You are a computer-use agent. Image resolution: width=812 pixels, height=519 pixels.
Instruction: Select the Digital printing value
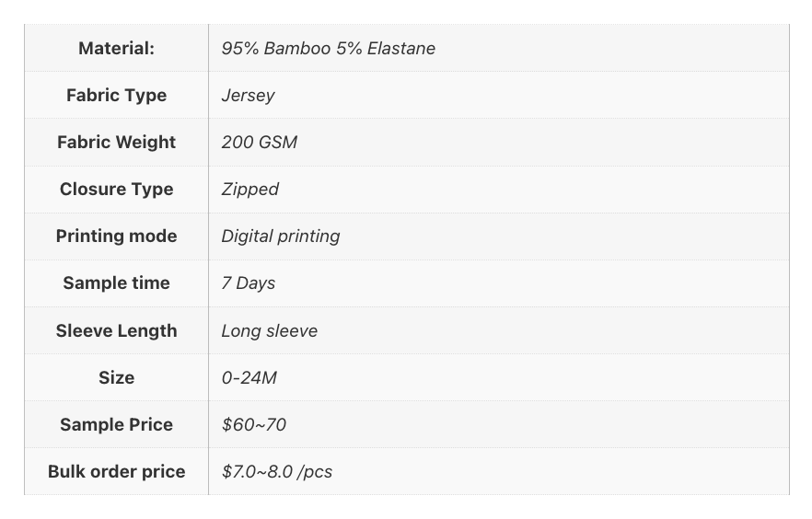pos(281,236)
